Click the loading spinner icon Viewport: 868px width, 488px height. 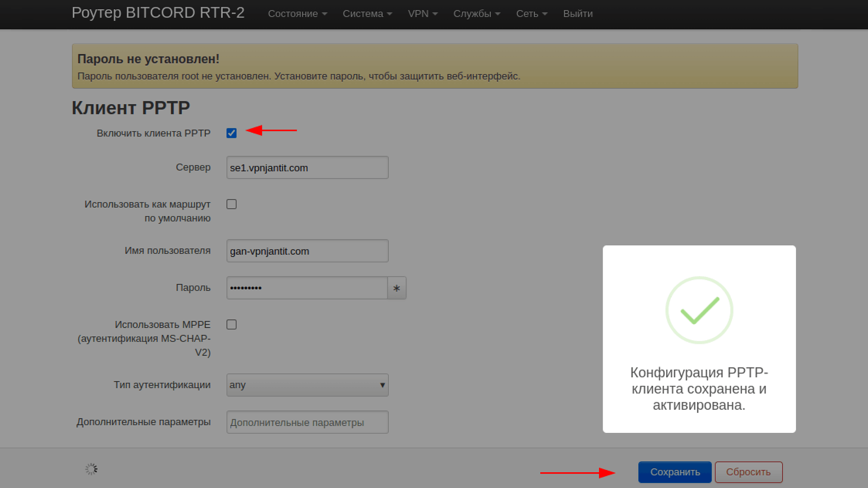pos(91,469)
